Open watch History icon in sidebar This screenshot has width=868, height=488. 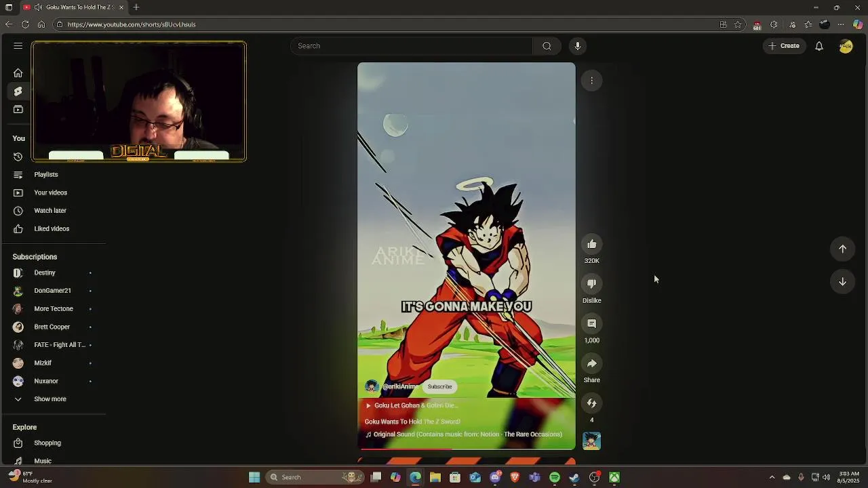[x=18, y=157]
